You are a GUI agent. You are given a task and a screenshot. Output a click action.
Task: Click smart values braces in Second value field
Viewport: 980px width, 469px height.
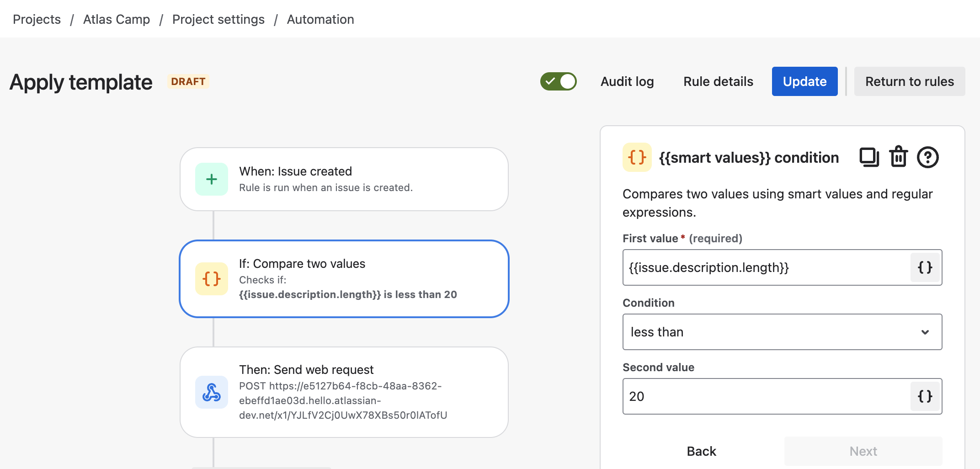[925, 396]
